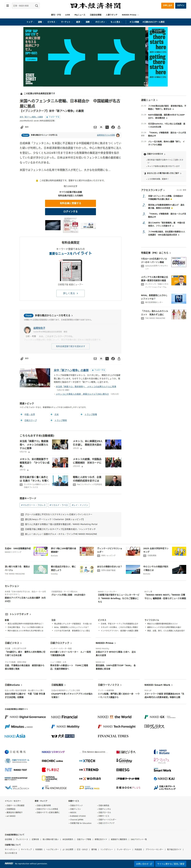Open the テレ東BIZ logo link

click(50, 770)
